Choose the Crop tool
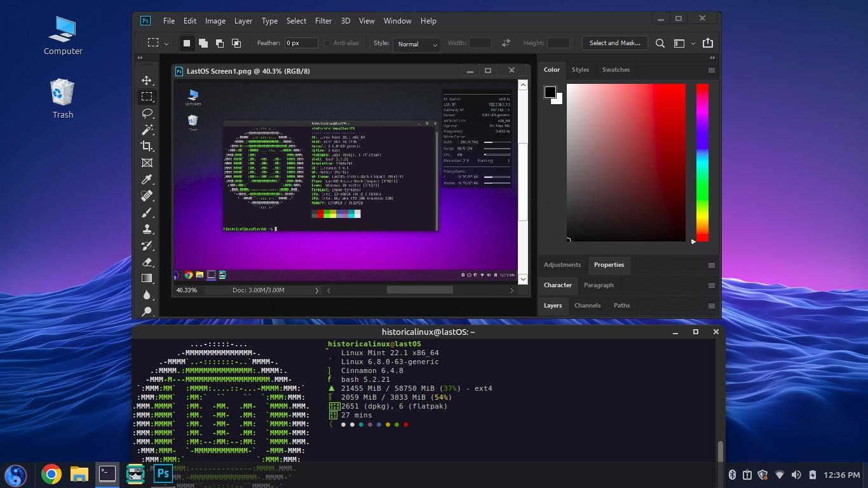The height and width of the screenshot is (488, 868). pos(147,146)
